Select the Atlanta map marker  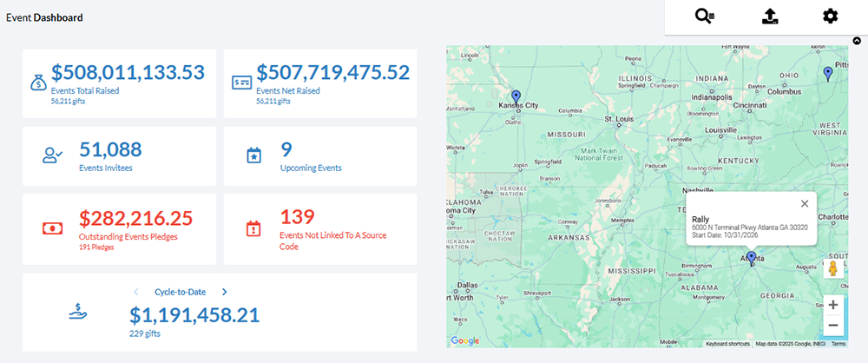751,259
